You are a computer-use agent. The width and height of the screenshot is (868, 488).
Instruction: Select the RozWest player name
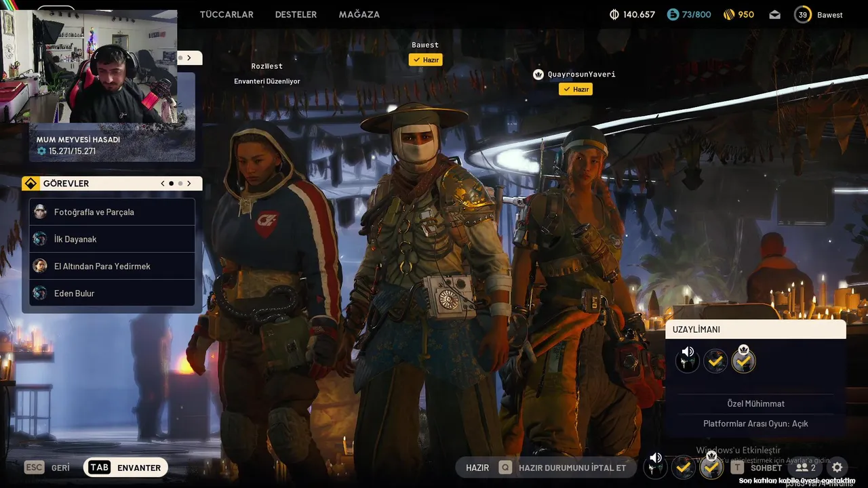click(x=267, y=66)
